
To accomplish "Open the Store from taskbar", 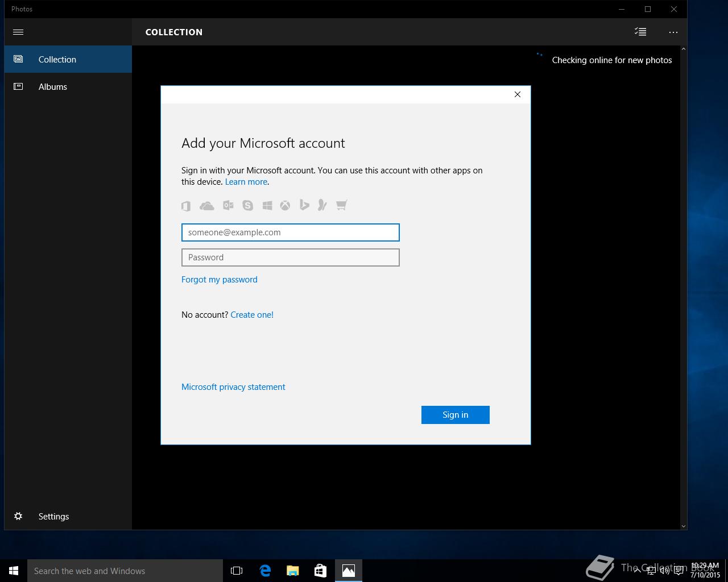I will [321, 571].
